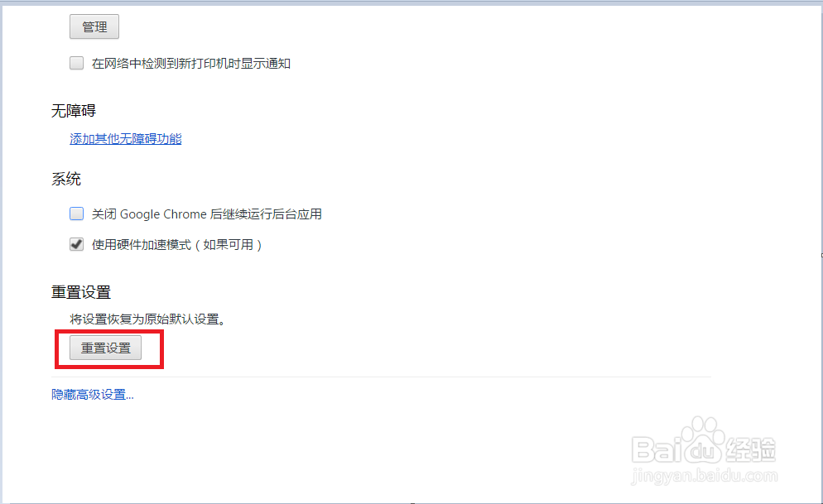The width and height of the screenshot is (823, 504).
Task: Tick the new printer notification checkbox
Action: pos(77,64)
